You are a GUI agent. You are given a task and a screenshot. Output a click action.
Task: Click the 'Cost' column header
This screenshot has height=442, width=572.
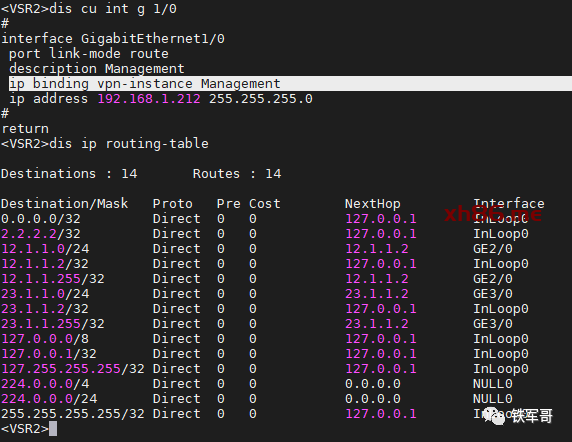tap(264, 203)
